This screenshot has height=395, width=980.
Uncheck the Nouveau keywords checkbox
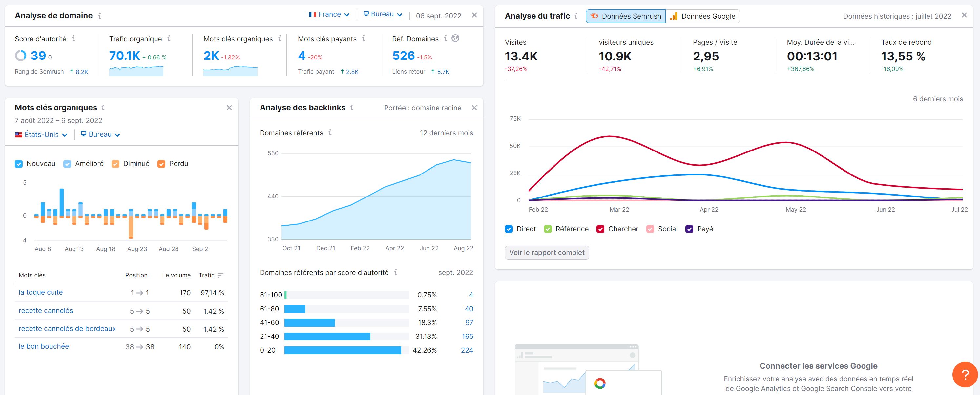click(19, 164)
